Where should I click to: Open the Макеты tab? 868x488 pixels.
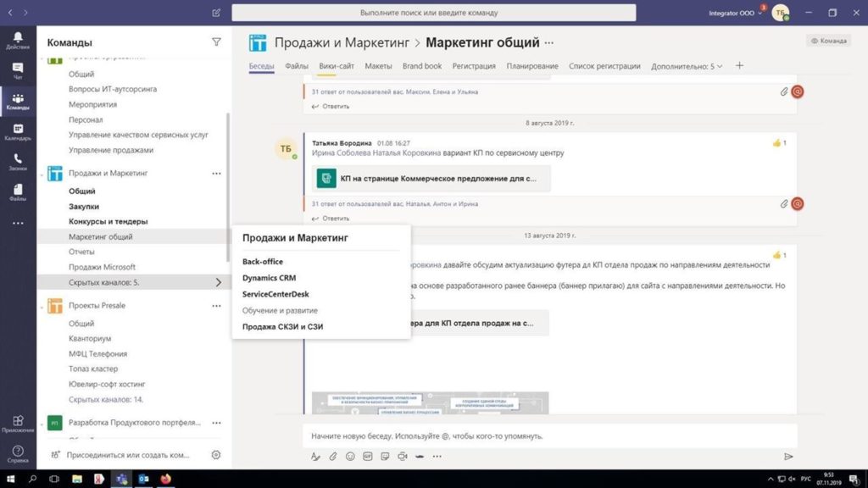[x=378, y=66]
